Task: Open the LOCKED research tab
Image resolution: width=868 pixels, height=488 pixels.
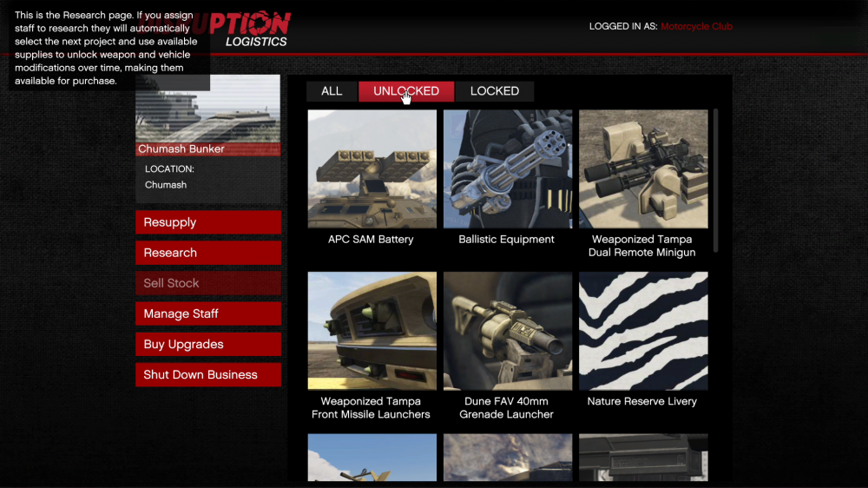Action: (495, 91)
